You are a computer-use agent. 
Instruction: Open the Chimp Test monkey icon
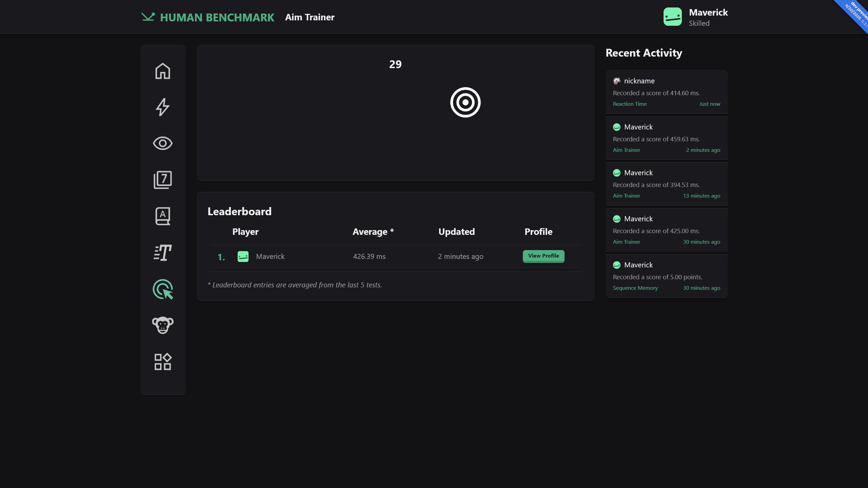tap(163, 325)
